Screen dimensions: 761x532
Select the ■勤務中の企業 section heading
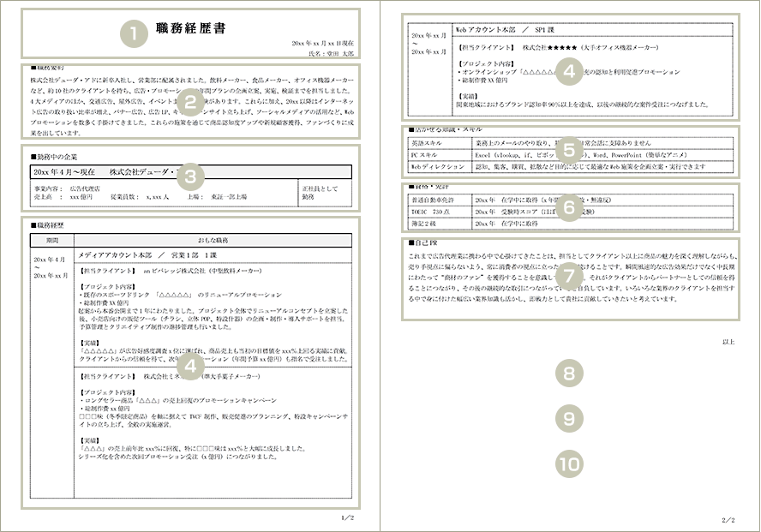(54, 157)
